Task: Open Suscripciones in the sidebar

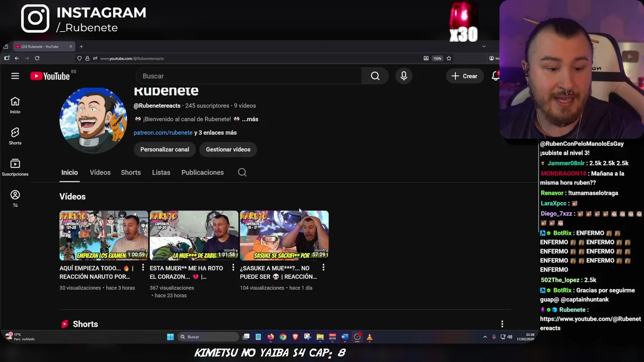Action: (15, 167)
